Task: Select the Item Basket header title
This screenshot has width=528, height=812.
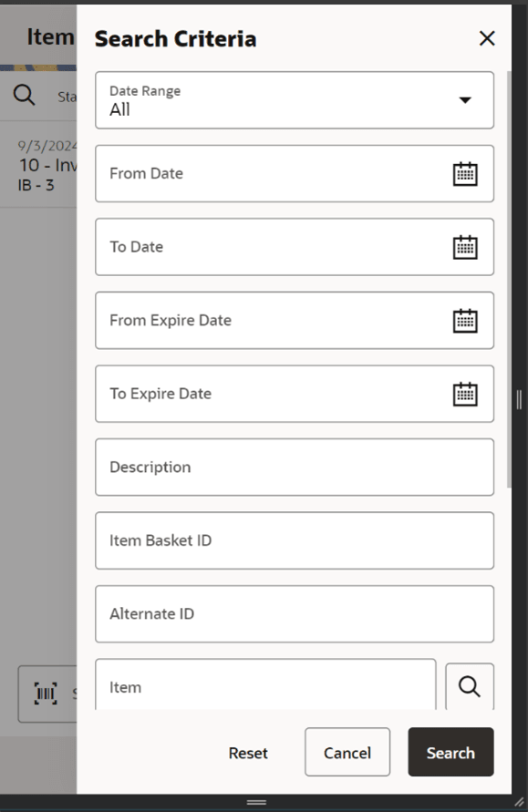Action: pyautogui.click(x=50, y=36)
